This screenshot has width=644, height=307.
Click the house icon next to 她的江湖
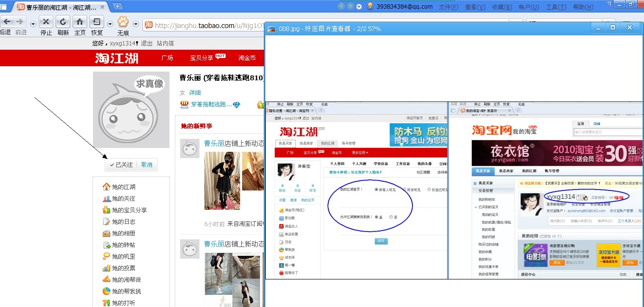(x=107, y=187)
